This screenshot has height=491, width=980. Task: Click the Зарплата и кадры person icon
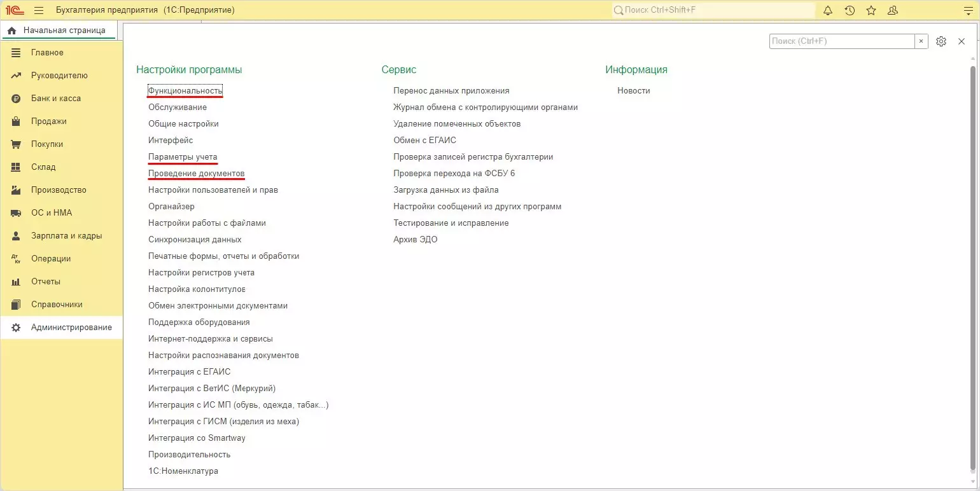(17, 236)
